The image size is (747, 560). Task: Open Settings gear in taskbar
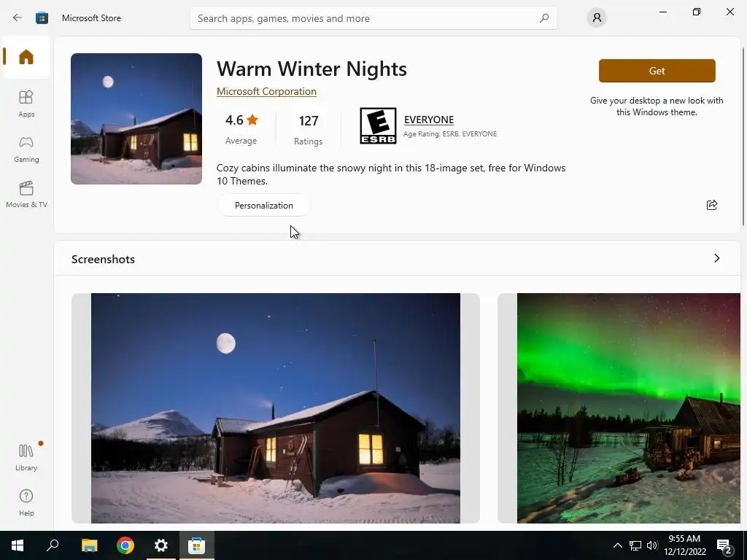(161, 545)
